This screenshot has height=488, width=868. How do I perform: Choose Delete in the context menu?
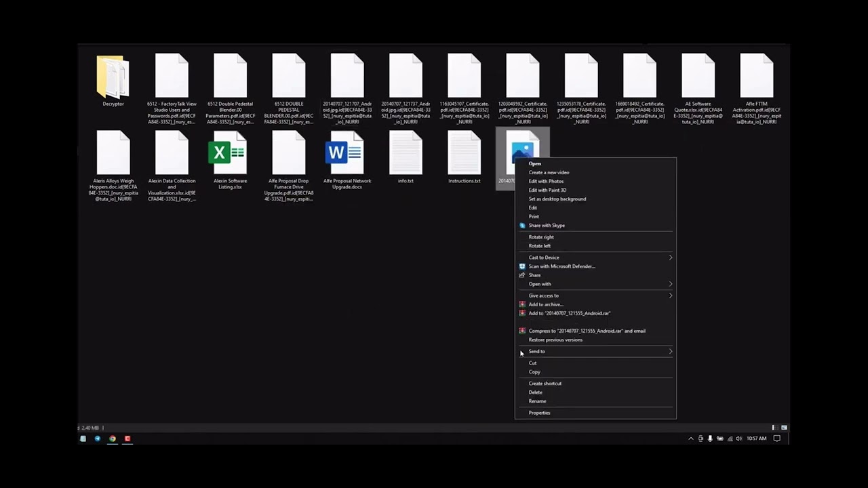pos(536,392)
